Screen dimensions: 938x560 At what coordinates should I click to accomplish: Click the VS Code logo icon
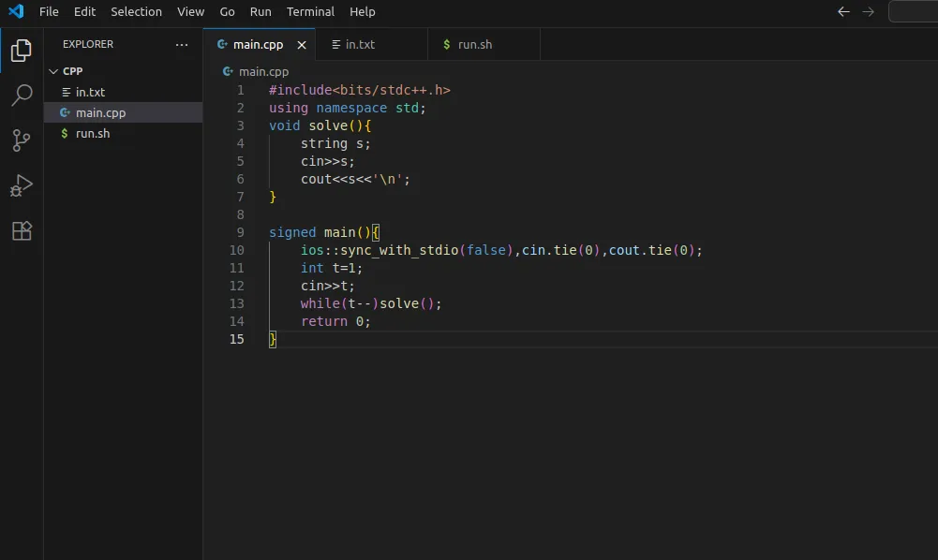16,11
